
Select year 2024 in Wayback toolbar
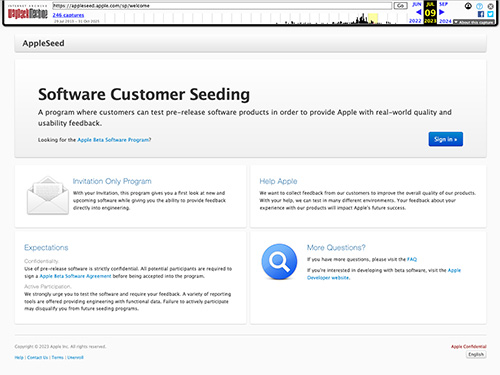pyautogui.click(x=445, y=21)
